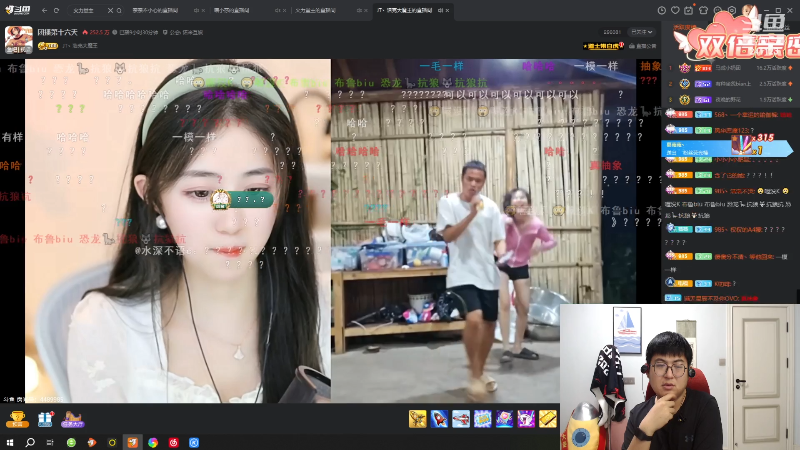Open watch history clock icon
This screenshot has height=450, width=800.
point(662,10)
